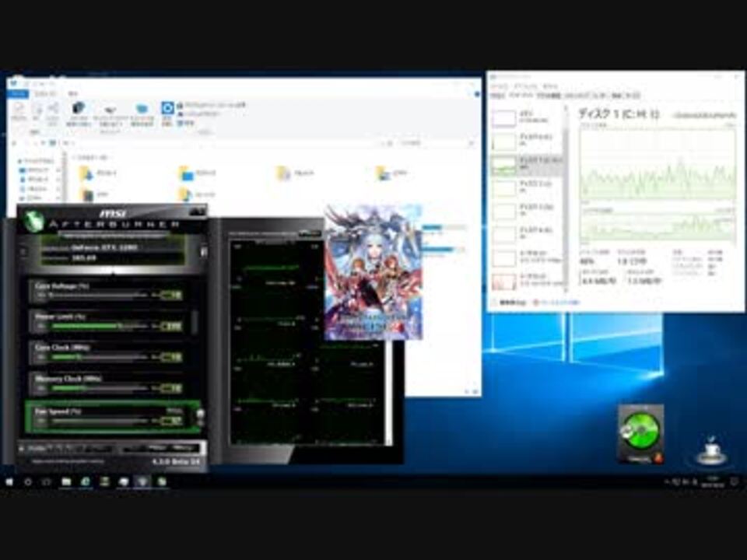Click the Reset button in Afterburner
747x560 pixels.
(x=157, y=448)
